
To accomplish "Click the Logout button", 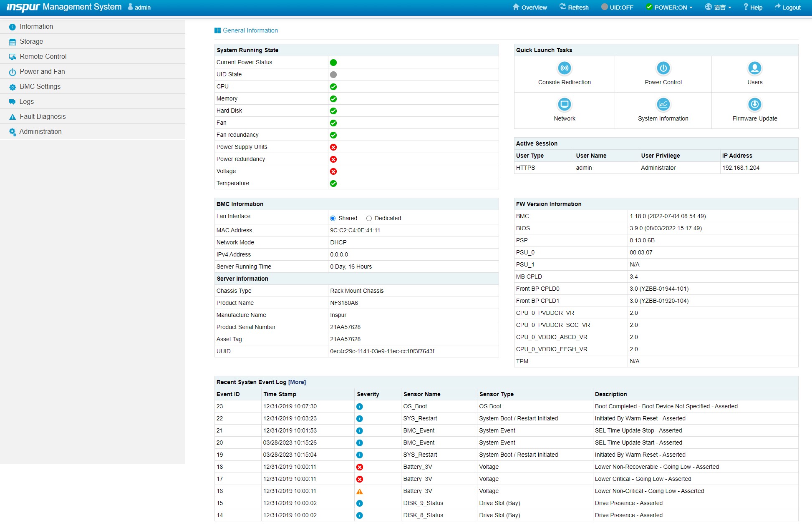I will pyautogui.click(x=787, y=7).
